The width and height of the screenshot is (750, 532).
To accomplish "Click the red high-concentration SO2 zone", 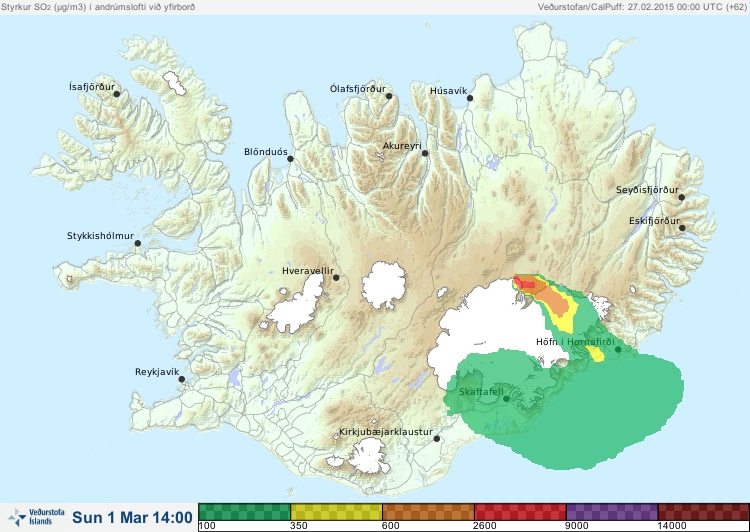I will click(x=524, y=283).
